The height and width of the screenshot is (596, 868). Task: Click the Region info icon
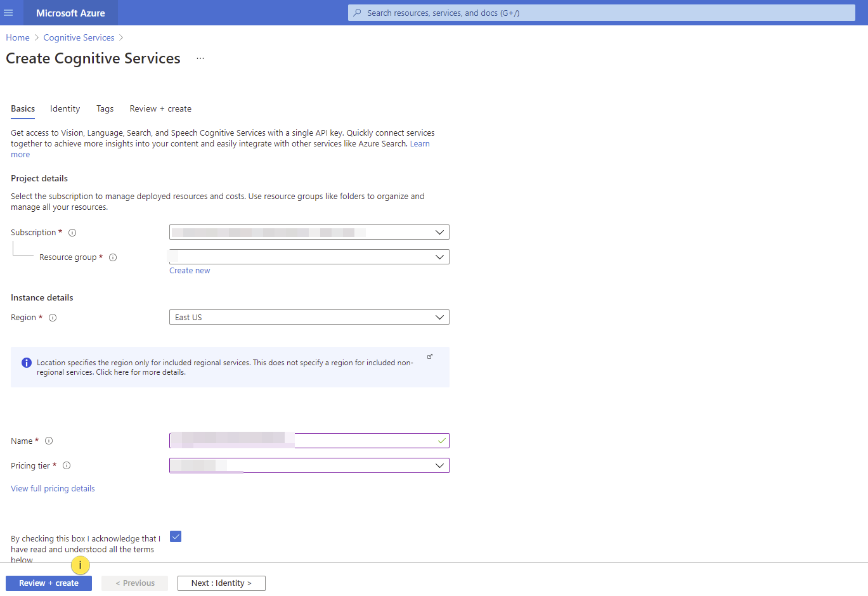pyautogui.click(x=53, y=318)
